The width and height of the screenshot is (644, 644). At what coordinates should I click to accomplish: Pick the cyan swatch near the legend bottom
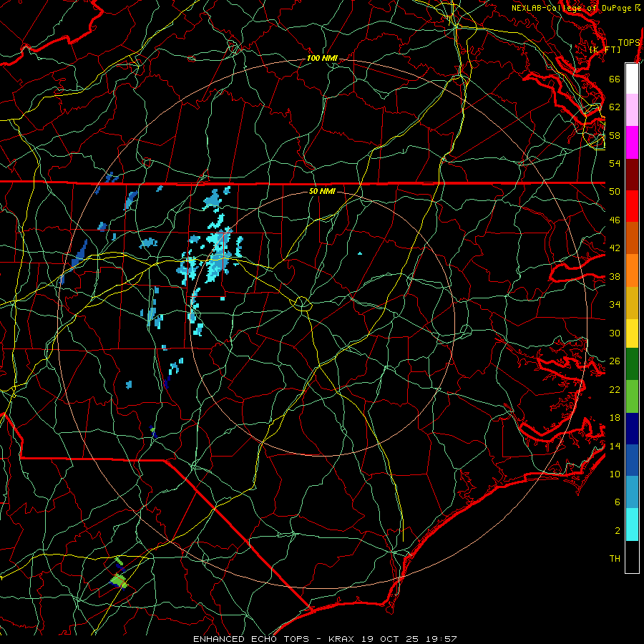pyautogui.click(x=632, y=525)
